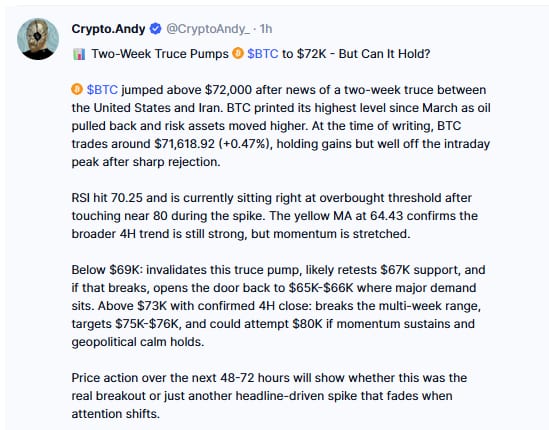Click the blue verified badge icon

pyautogui.click(x=155, y=29)
